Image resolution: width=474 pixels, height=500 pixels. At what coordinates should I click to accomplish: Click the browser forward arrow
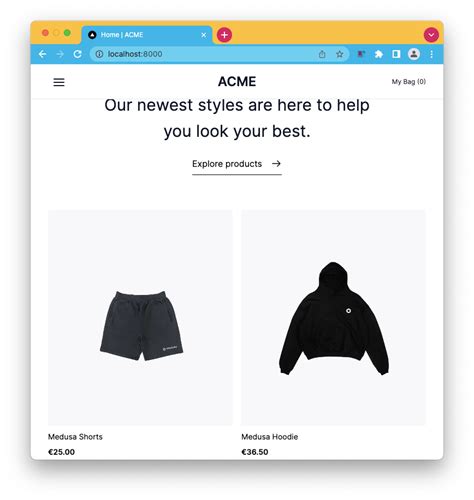click(60, 54)
